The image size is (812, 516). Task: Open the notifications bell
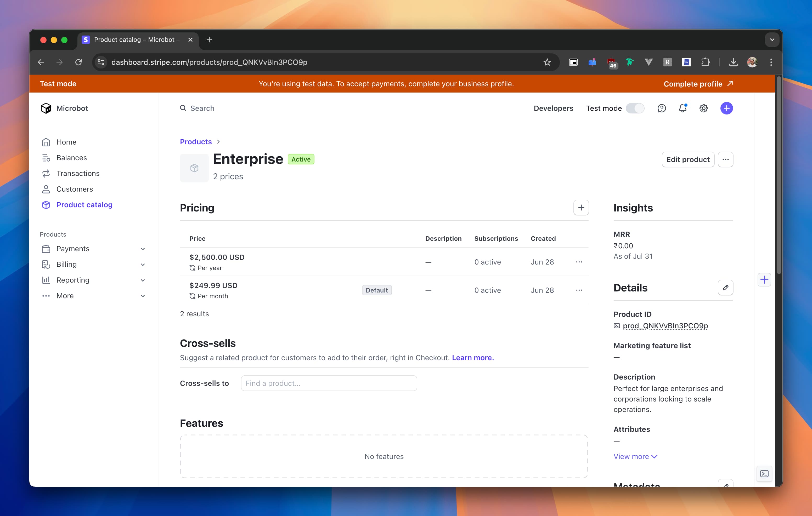pyautogui.click(x=683, y=108)
